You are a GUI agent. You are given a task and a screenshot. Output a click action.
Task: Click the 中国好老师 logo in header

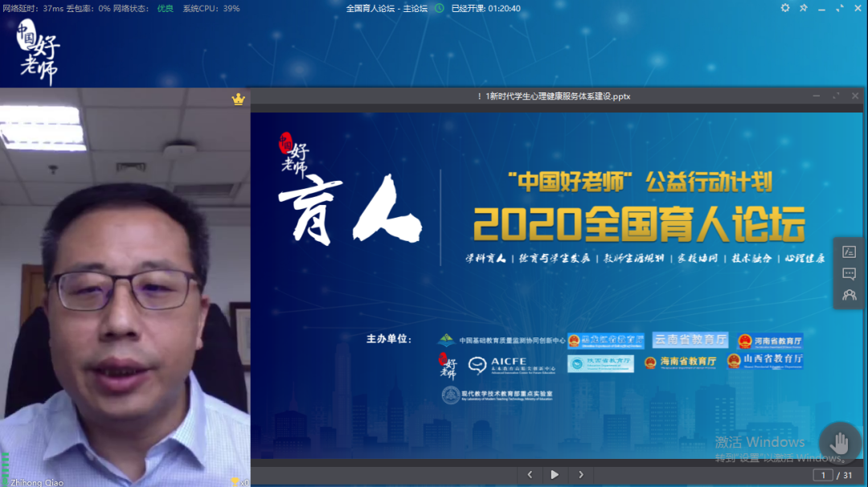tap(38, 51)
